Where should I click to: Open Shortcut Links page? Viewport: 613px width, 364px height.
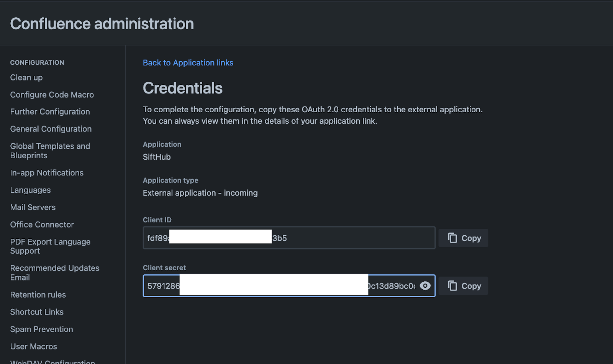coord(37,312)
